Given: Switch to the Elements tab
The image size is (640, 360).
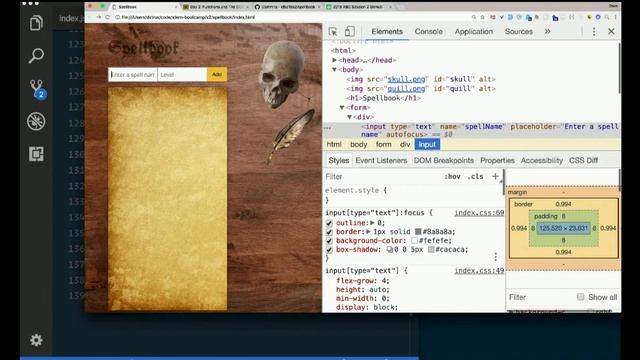Looking at the screenshot, I should (387, 31).
